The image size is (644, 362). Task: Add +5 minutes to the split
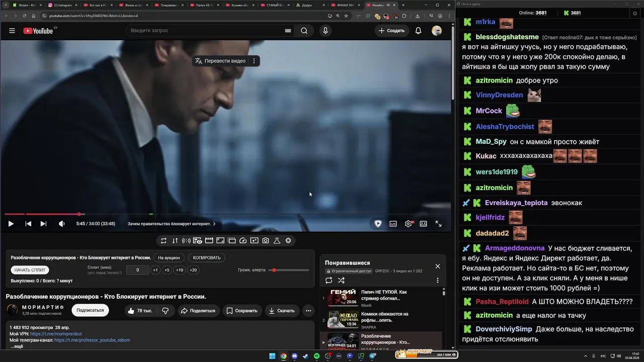tap(167, 270)
